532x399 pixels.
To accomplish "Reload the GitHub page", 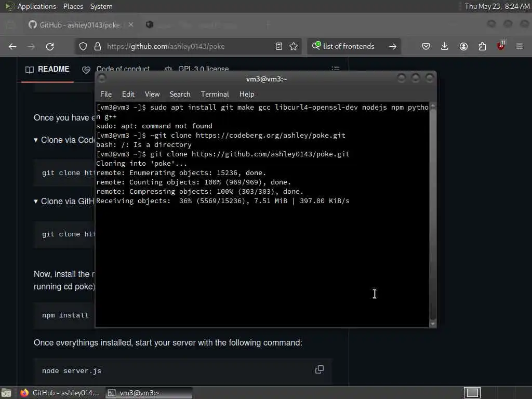I will [50, 46].
